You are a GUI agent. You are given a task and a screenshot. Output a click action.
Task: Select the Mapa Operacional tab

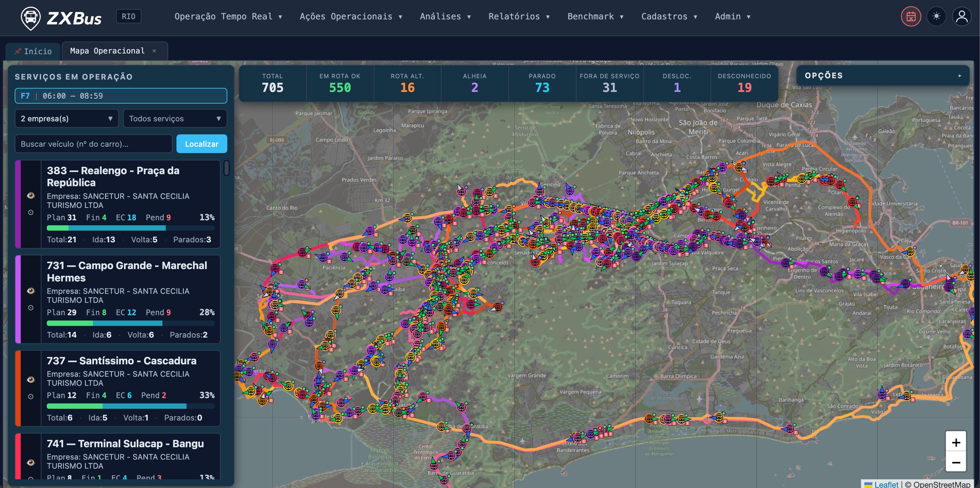pos(115,50)
